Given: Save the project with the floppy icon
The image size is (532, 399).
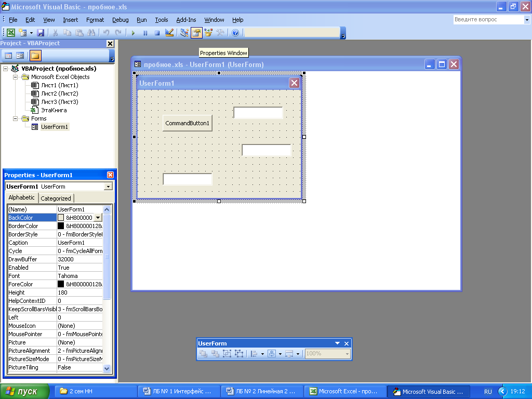Looking at the screenshot, I should pos(41,33).
